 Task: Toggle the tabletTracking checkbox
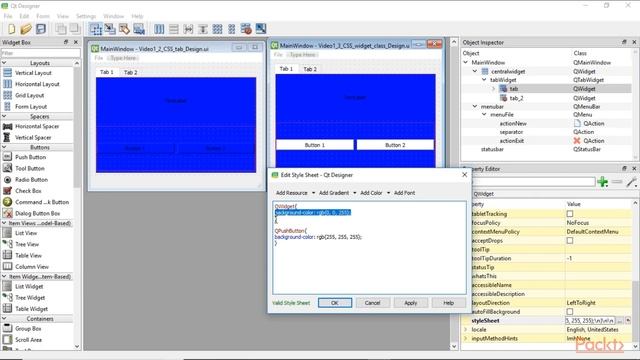click(570, 214)
